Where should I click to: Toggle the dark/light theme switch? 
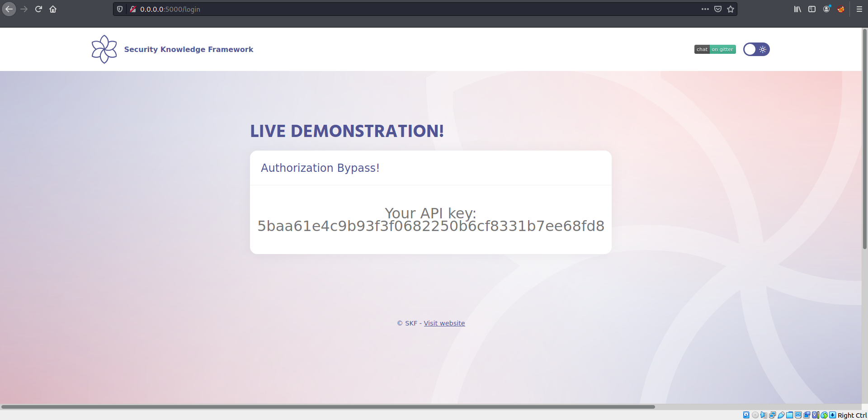pyautogui.click(x=756, y=49)
